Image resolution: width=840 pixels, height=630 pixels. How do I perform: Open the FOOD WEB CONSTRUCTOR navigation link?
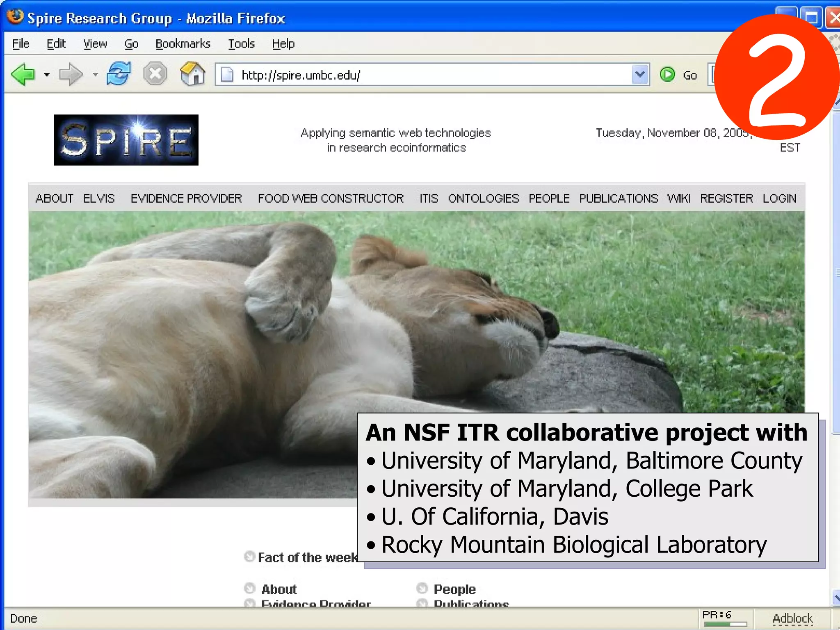[x=330, y=199]
